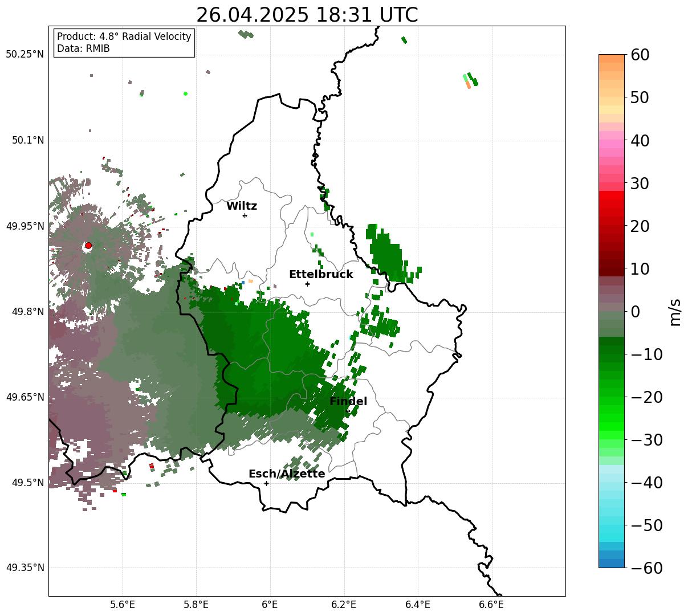Click the Data: RMIB text
This screenshot has height=616, width=688.
pyautogui.click(x=83, y=48)
